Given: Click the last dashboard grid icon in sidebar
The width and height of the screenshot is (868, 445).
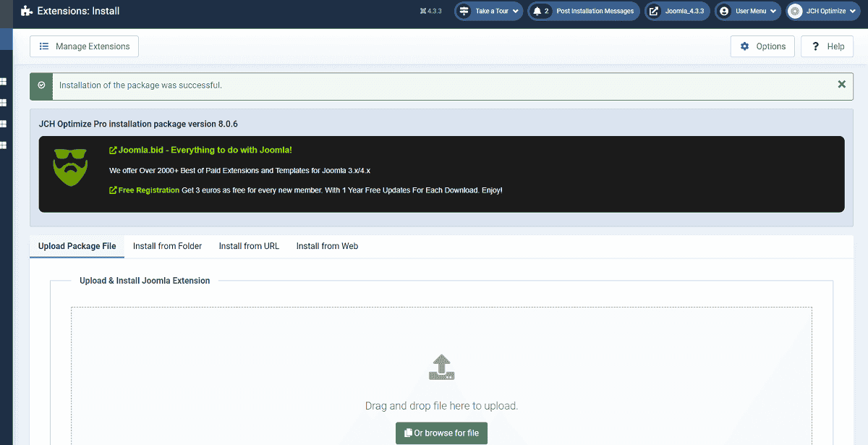Looking at the screenshot, I should click(x=4, y=145).
